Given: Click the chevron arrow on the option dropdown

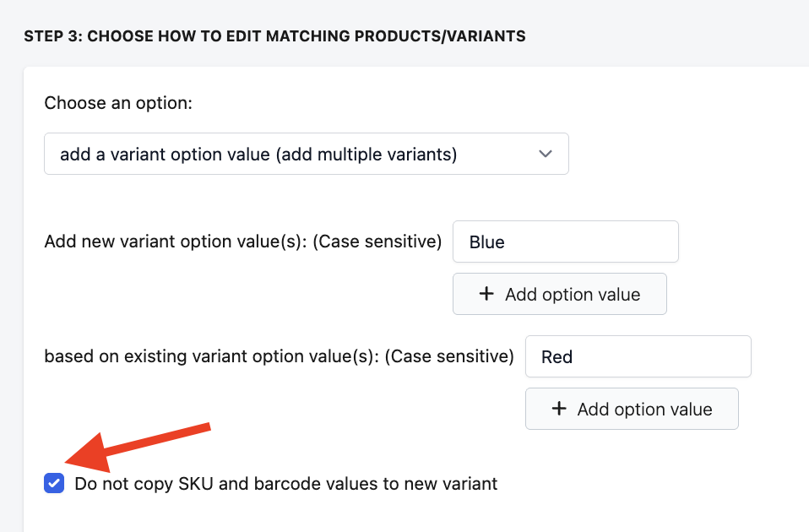Looking at the screenshot, I should tap(546, 154).
